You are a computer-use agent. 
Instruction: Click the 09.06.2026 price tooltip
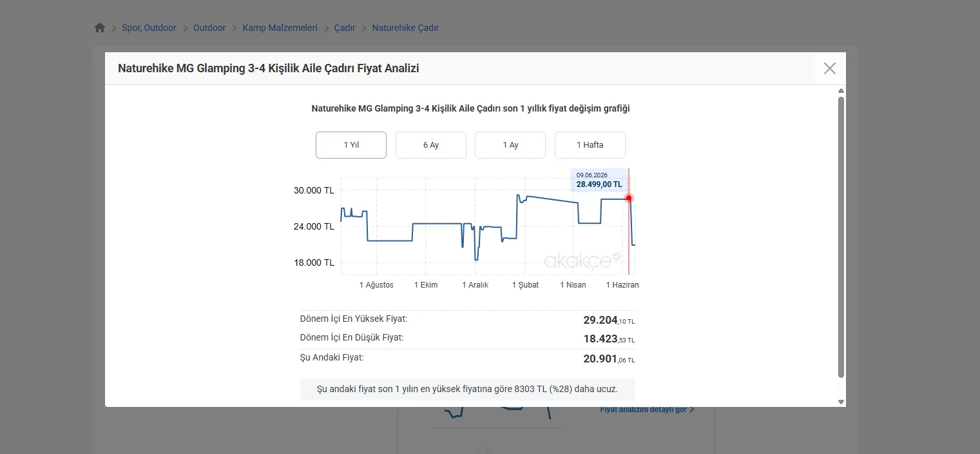pyautogui.click(x=599, y=180)
